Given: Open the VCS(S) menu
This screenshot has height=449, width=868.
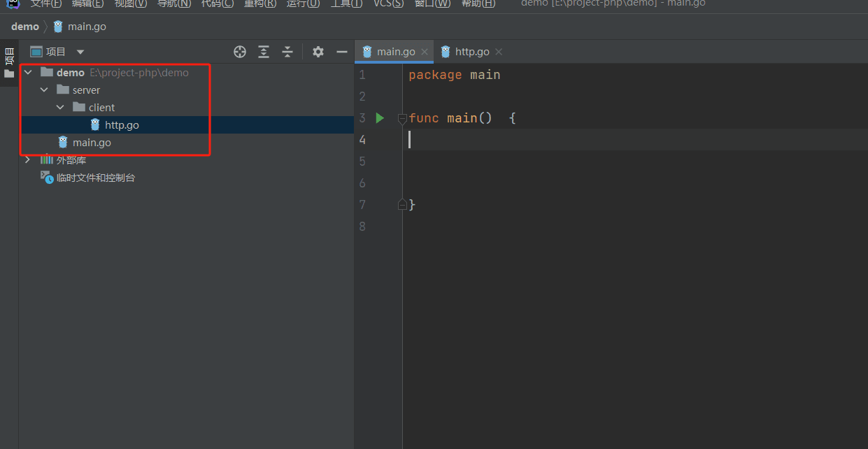Looking at the screenshot, I should click(x=388, y=3).
